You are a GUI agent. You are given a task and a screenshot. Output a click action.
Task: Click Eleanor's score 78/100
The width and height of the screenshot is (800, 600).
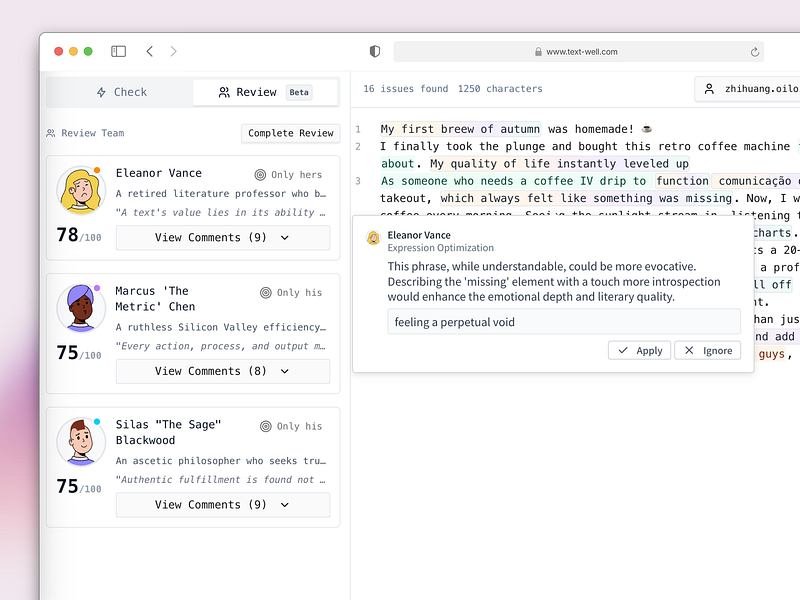coord(79,235)
